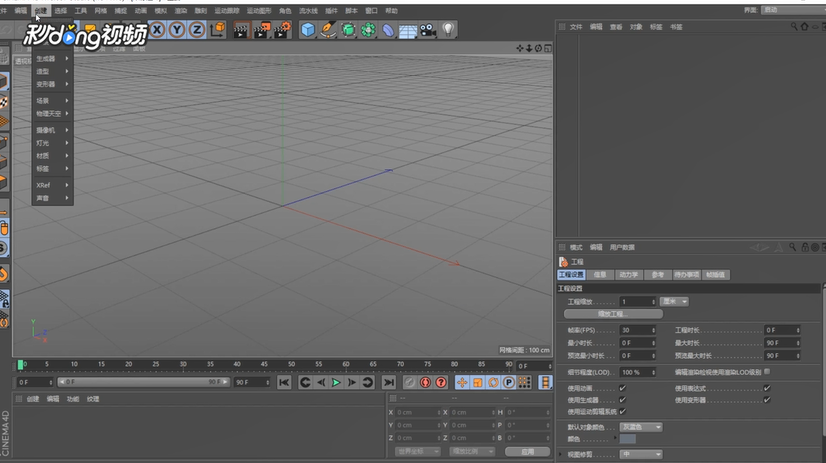The width and height of the screenshot is (826, 463).
Task: Toggle 使用生成器 checkbox
Action: click(x=623, y=400)
